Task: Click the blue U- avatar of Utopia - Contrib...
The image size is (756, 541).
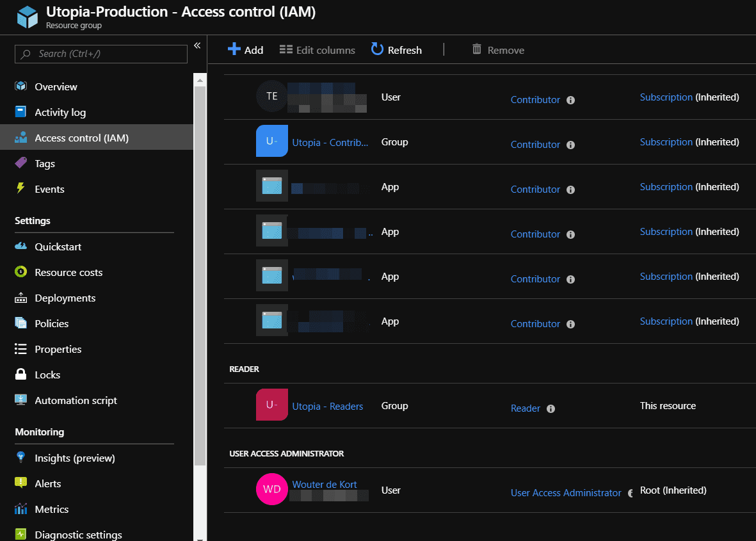Action: (x=272, y=141)
